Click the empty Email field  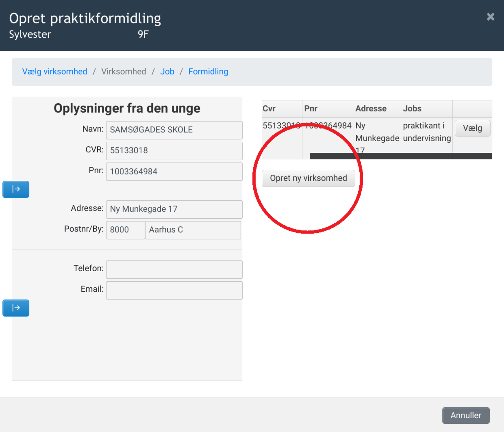pos(174,290)
